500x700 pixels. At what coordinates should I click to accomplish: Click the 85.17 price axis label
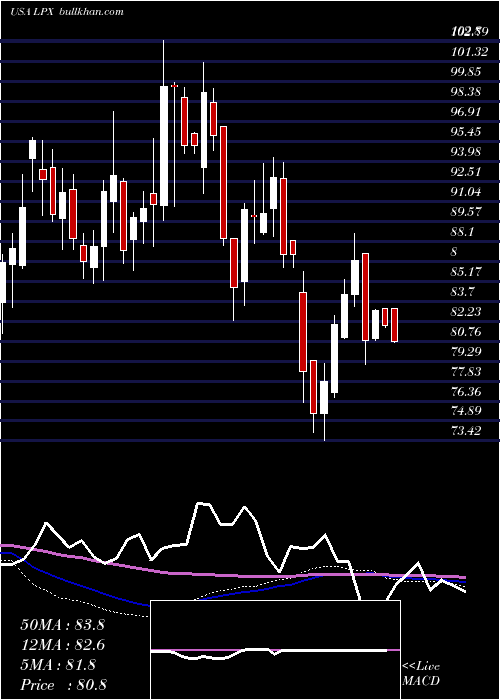[466, 271]
